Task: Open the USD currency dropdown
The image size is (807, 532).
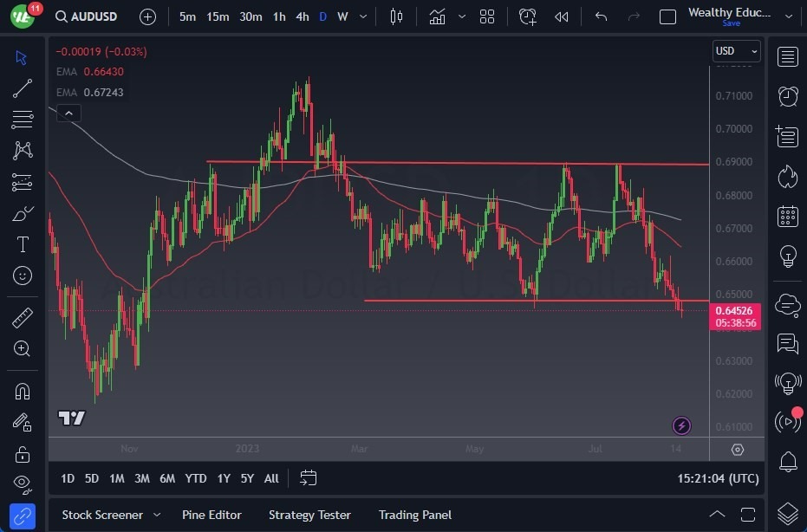Action: [x=736, y=51]
